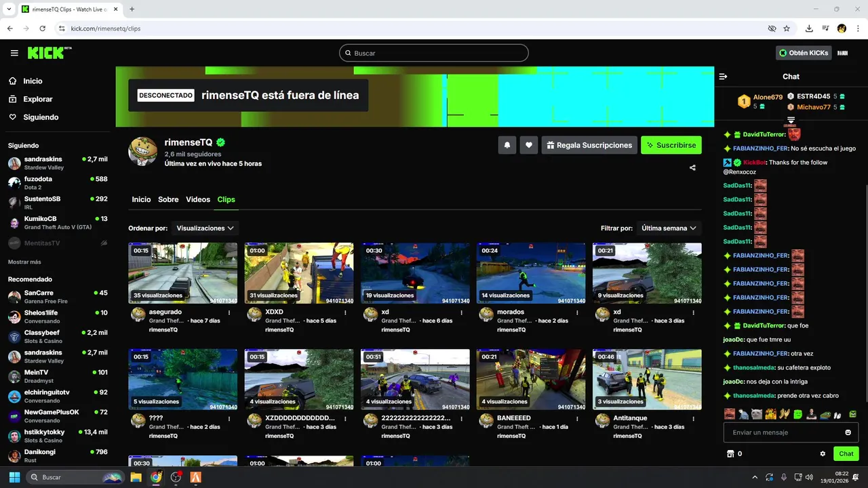The width and height of the screenshot is (868, 488).
Task: Click Windows taskbar Buscar search box
Action: coord(77,477)
